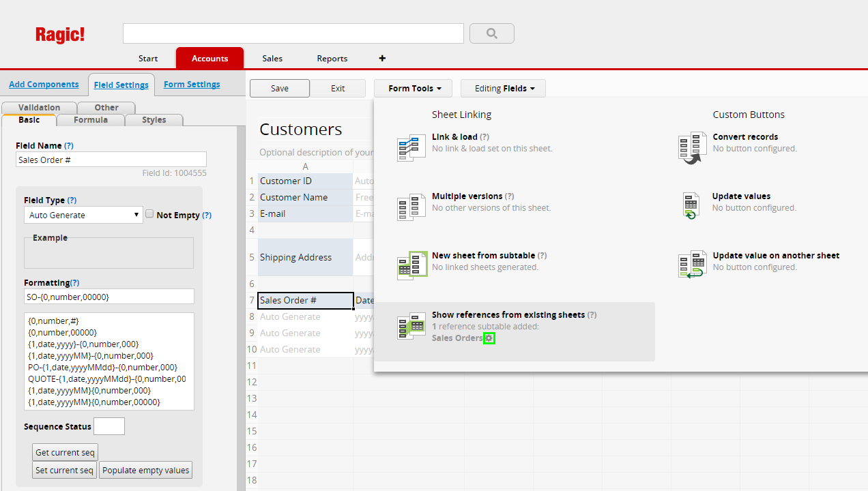The width and height of the screenshot is (868, 491).
Task: Click Populate empty values button
Action: [146, 471]
